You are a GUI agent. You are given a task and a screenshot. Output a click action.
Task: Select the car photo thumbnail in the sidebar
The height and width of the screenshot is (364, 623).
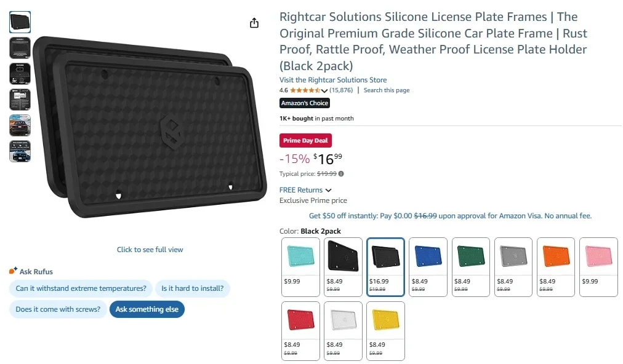pyautogui.click(x=19, y=125)
